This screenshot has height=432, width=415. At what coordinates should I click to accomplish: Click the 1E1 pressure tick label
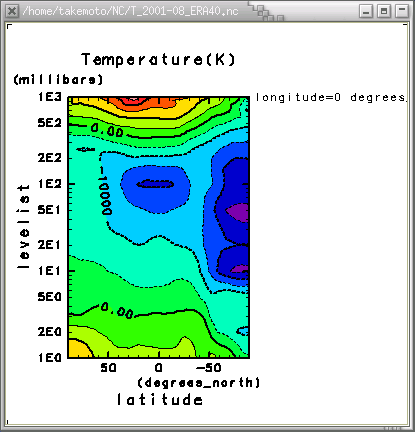tap(49, 271)
